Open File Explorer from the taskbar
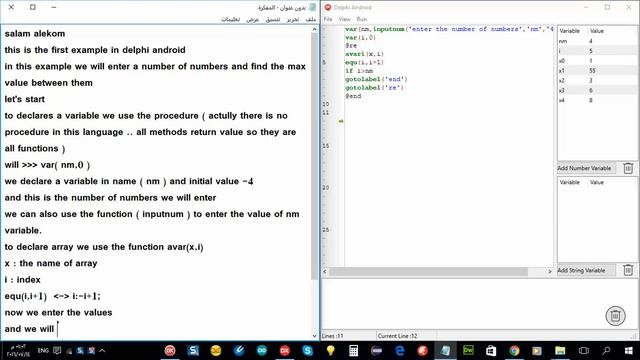 (x=560, y=351)
